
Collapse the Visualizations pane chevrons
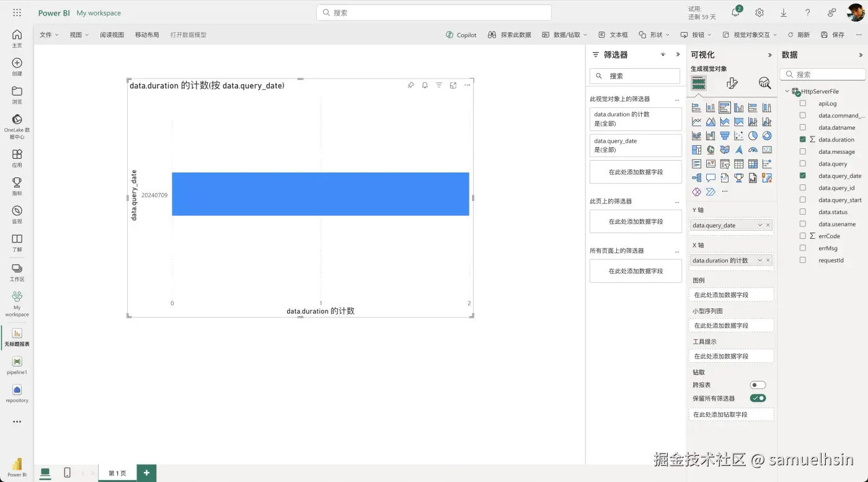click(x=770, y=55)
